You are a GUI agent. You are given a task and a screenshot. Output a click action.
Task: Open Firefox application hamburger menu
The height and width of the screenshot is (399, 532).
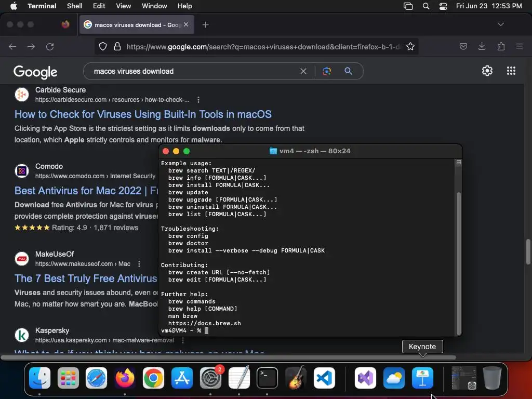coord(519,46)
